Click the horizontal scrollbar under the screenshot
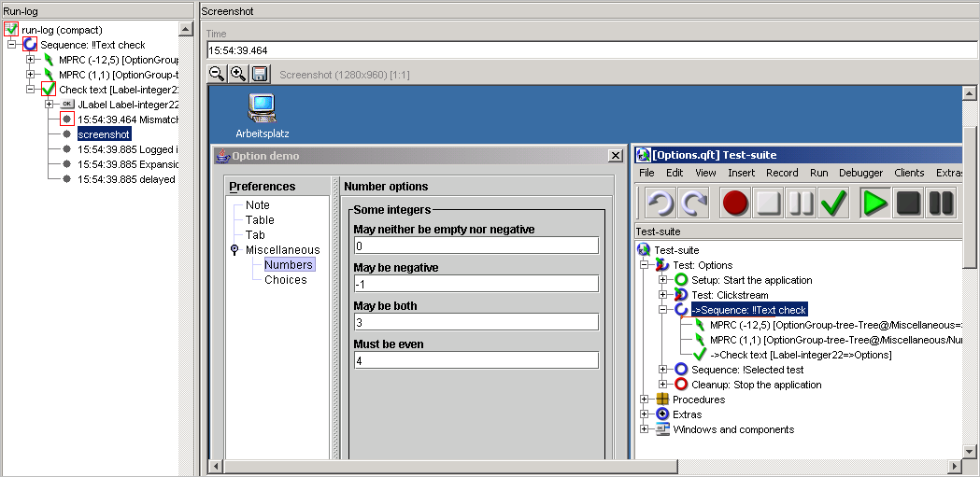The width and height of the screenshot is (980, 477). pyautogui.click(x=561, y=466)
